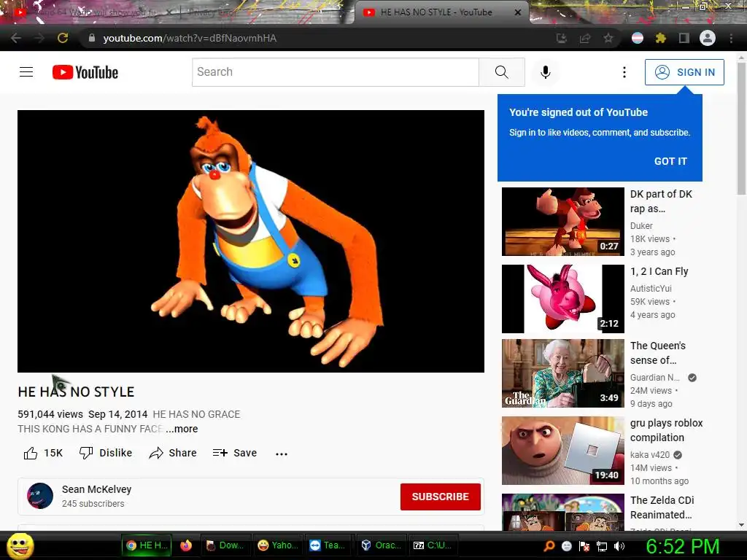This screenshot has height=560, width=747.
Task: Open YouTube settings three-dot menu
Action: [x=624, y=72]
